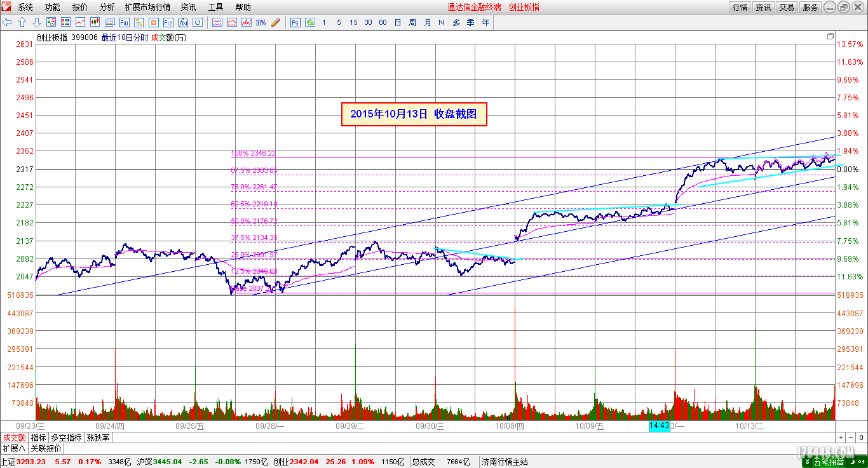
Task: Switch to the 涨跌率 tab
Action: coord(98,438)
